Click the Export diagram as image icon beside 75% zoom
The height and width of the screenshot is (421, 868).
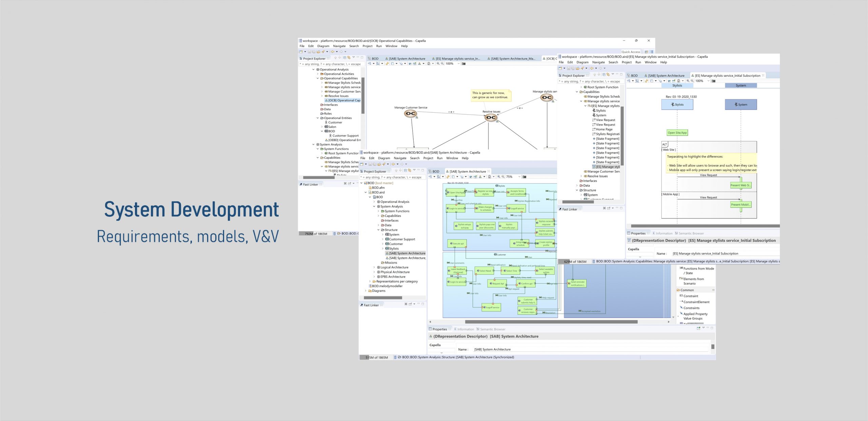[x=525, y=177]
